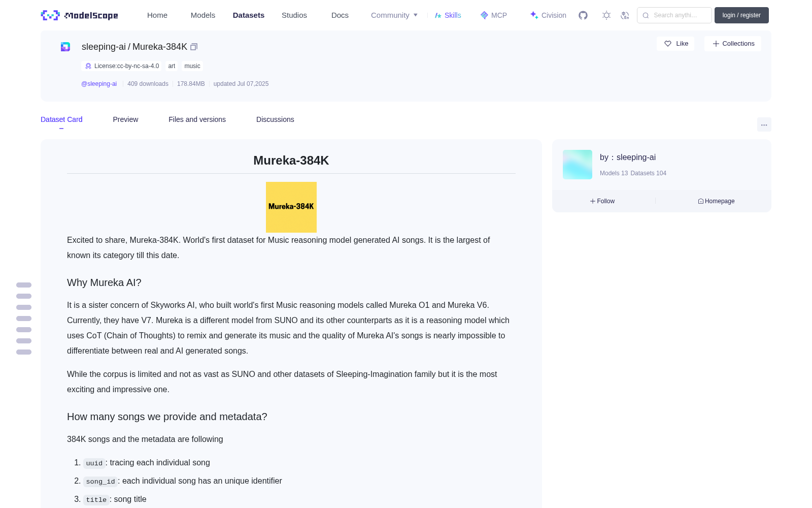
Task: Click the 'How many songs we provide and metadata?' heading
Action: (x=167, y=417)
